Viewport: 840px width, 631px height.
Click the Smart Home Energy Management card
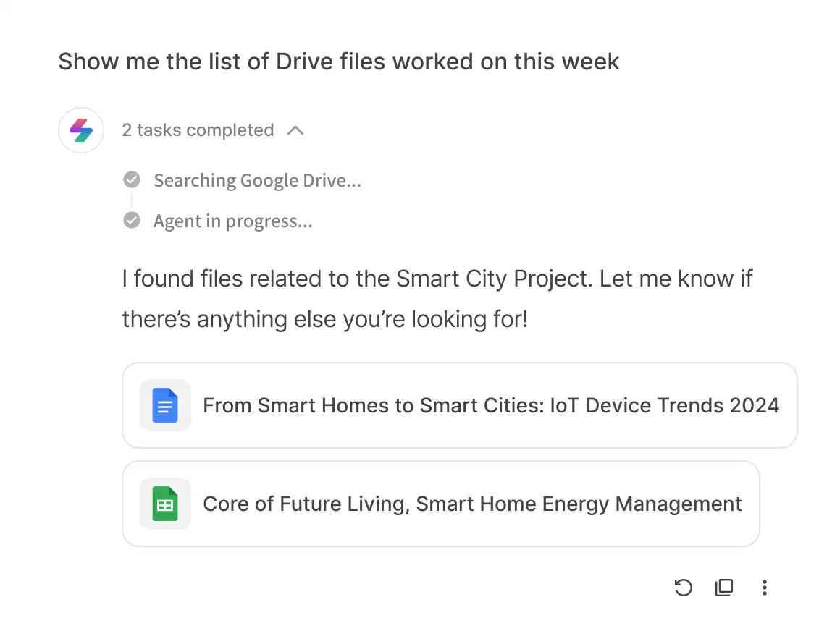[441, 504]
